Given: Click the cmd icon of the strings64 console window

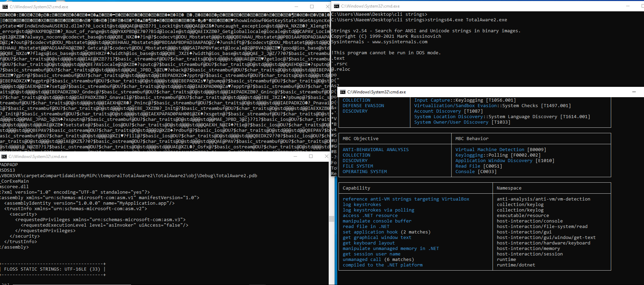Looking at the screenshot, I should coord(337,6).
